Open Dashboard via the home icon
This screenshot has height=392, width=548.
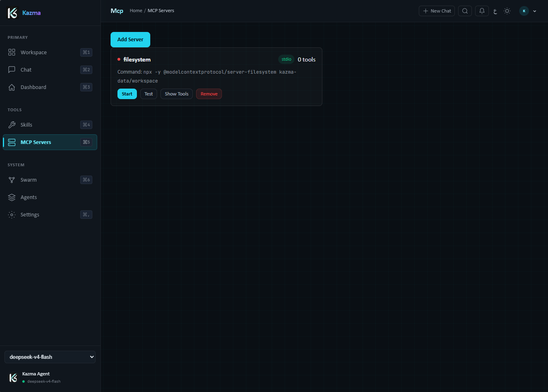tap(12, 87)
